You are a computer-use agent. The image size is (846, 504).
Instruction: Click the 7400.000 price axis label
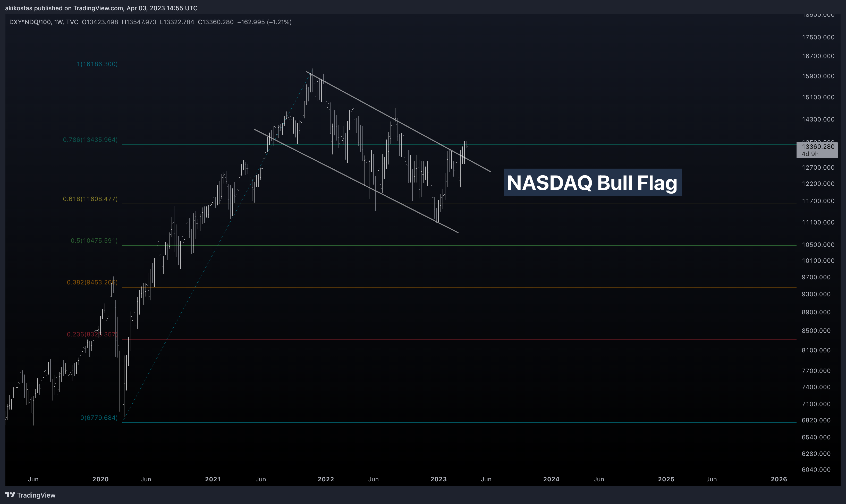816,387
